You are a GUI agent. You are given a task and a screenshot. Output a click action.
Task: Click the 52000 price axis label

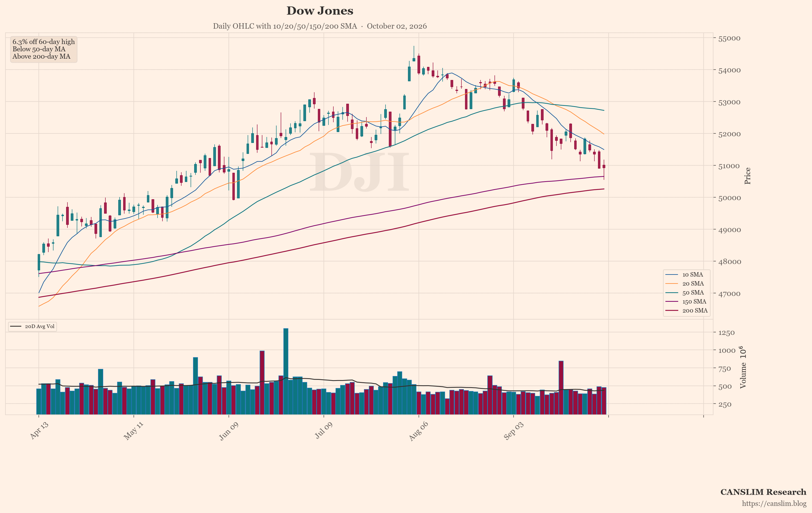[x=729, y=134]
